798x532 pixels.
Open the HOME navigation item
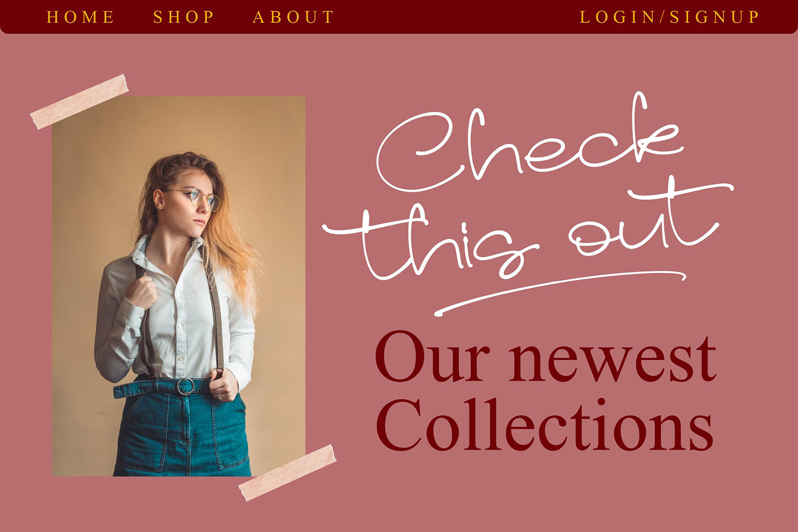(80, 17)
